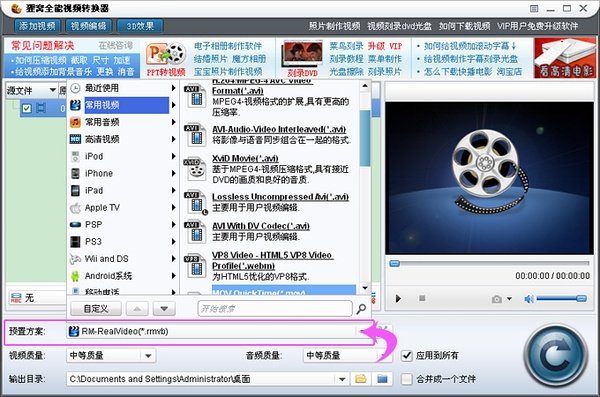Expand the PSP submenu arrow

[x=173, y=224]
